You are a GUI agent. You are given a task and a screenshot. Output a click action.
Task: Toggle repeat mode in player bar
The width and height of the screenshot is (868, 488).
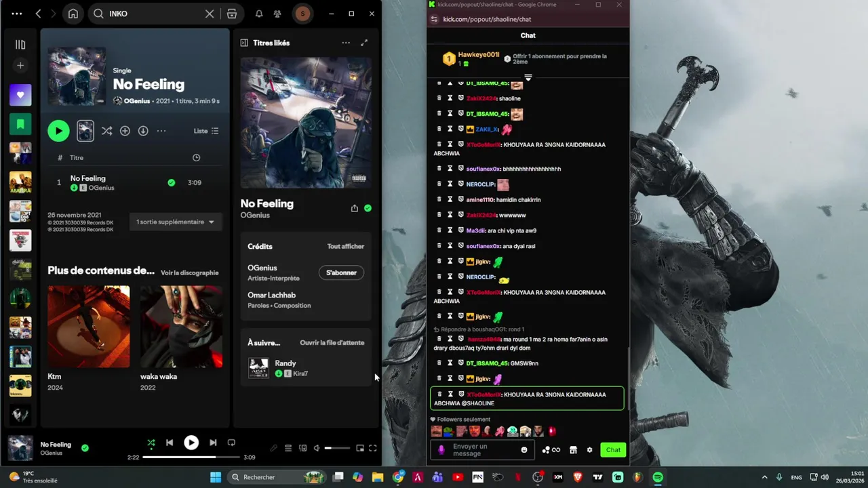point(231,443)
